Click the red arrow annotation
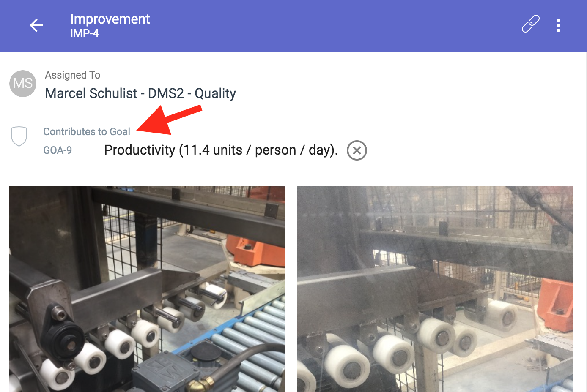Screen dimensions: 587x392 tap(169, 120)
